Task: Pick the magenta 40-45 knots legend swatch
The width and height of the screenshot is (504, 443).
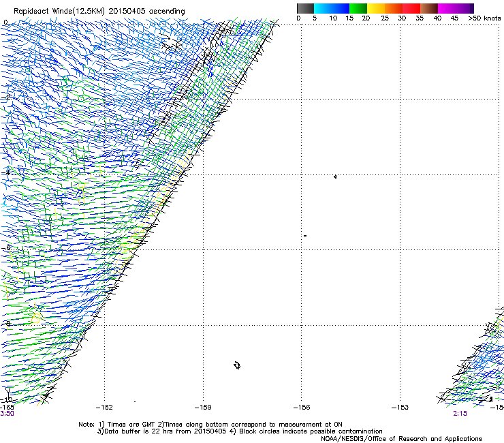Action: [x=447, y=8]
